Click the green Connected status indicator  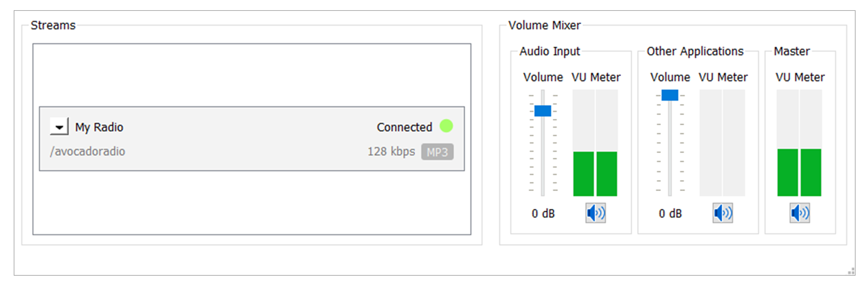pyautogui.click(x=446, y=126)
